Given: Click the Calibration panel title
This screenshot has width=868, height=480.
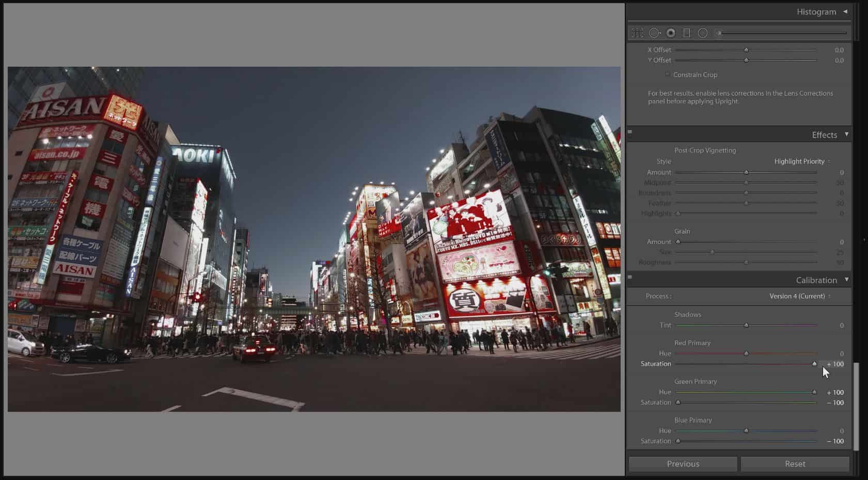Looking at the screenshot, I should pos(816,280).
